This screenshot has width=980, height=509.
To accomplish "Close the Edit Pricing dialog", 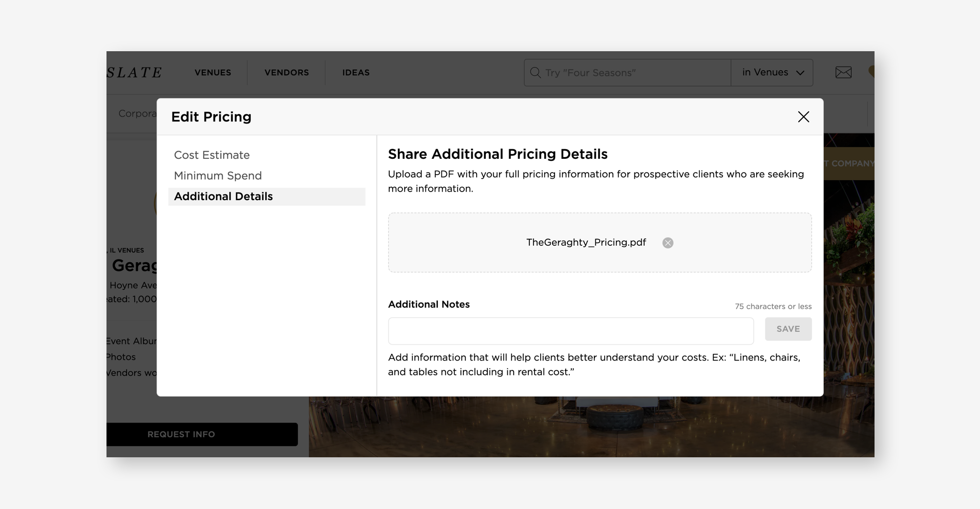I will tap(803, 117).
